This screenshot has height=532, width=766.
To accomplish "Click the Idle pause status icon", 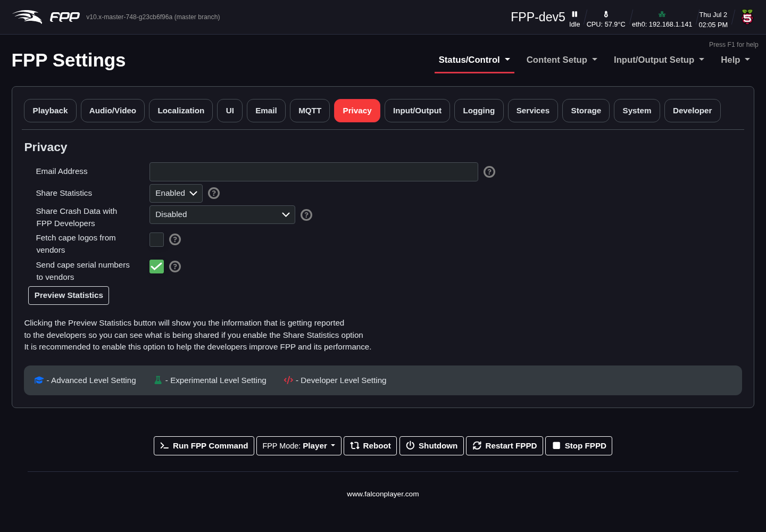I will tap(574, 14).
